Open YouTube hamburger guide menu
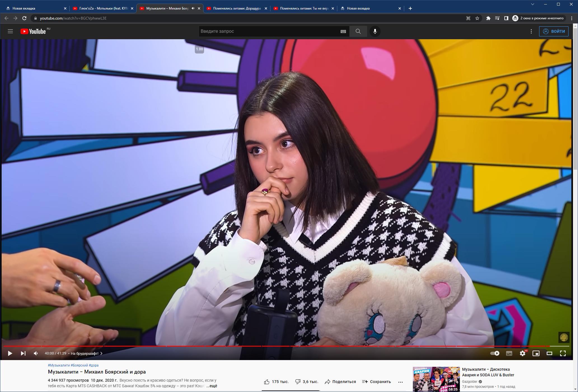This screenshot has height=392, width=578. click(x=10, y=31)
